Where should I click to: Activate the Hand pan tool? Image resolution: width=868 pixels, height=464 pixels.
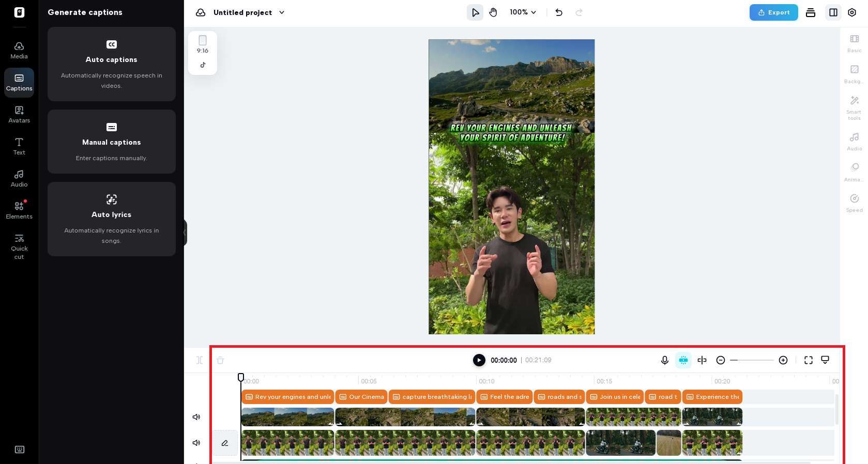(x=493, y=12)
